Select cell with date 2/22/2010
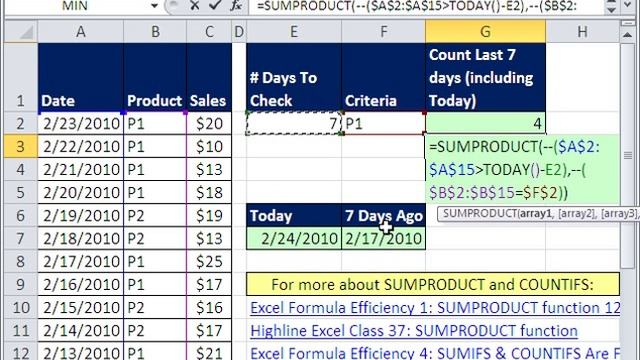This screenshot has width=640, height=360. (80, 146)
